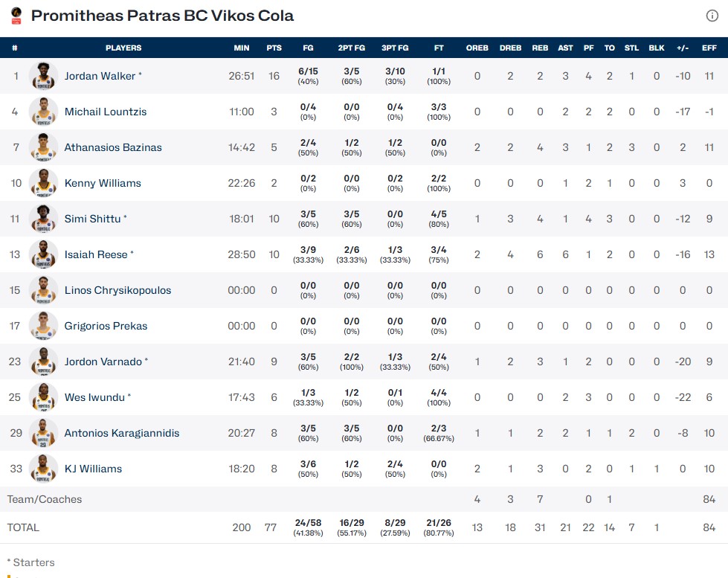Screen dimensions: 728x578
Task: Open Antonios Karagiannidis's player page
Action: click(x=122, y=433)
